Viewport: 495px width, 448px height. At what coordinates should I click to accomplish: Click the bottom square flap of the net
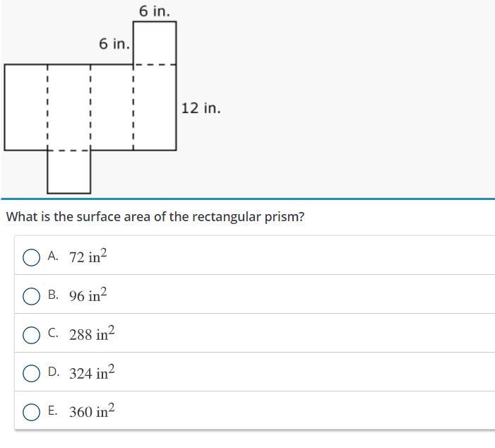(68, 172)
